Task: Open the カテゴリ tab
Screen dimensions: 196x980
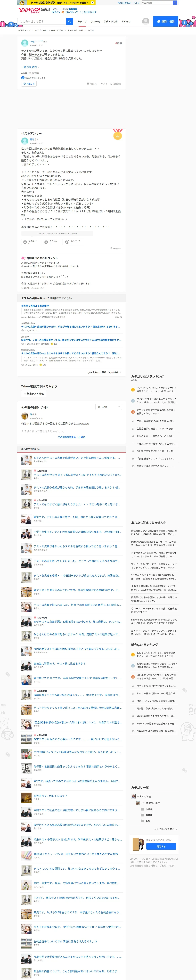Action: [82, 22]
